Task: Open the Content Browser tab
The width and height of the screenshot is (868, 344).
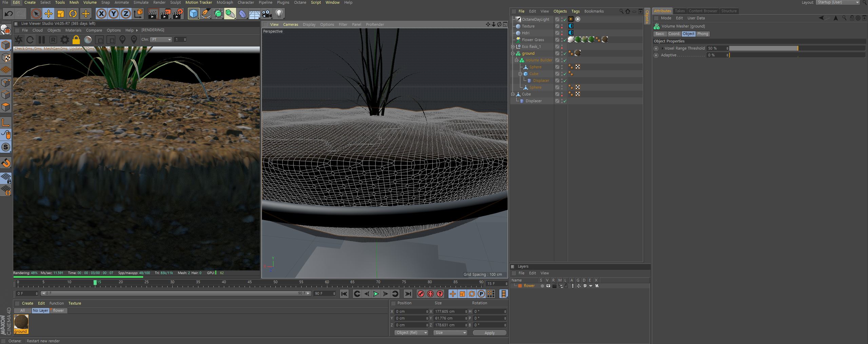Action: click(703, 11)
